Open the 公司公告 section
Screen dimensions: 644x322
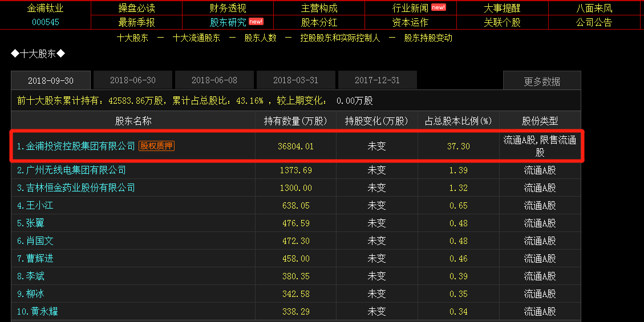[x=594, y=23]
